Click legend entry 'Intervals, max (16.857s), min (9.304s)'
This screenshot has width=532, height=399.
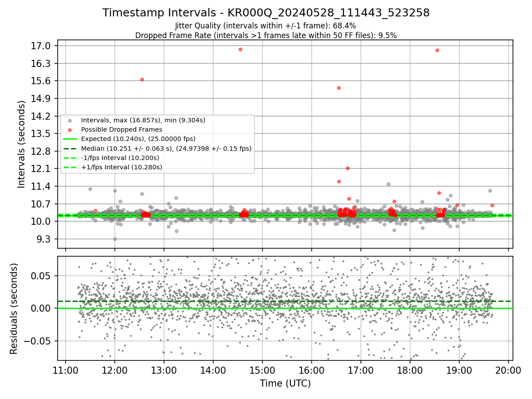(143, 120)
